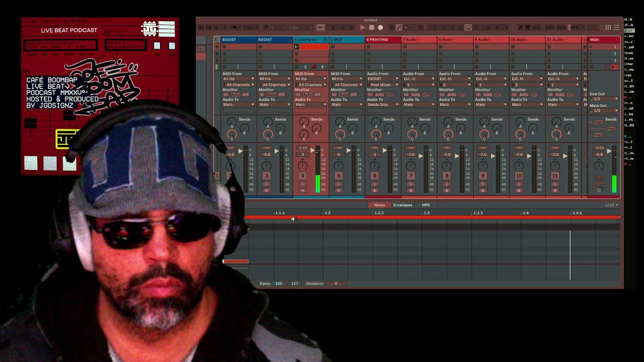Solo track 6 with its S button
The width and height of the screenshot is (644, 362).
[x=374, y=185]
